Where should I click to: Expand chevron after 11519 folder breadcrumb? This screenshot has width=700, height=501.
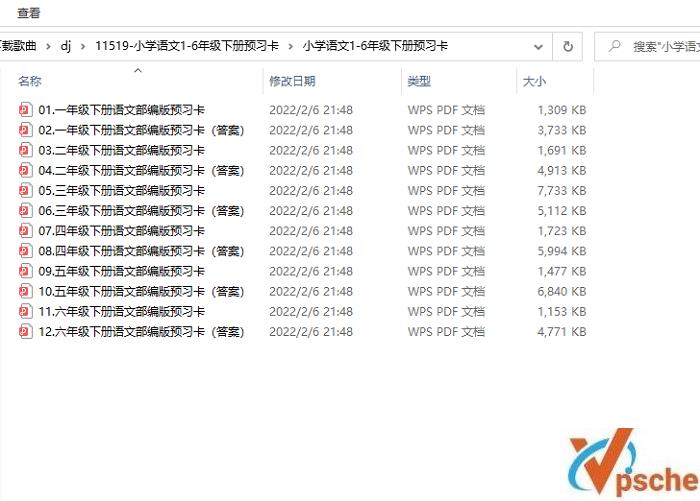point(291,46)
